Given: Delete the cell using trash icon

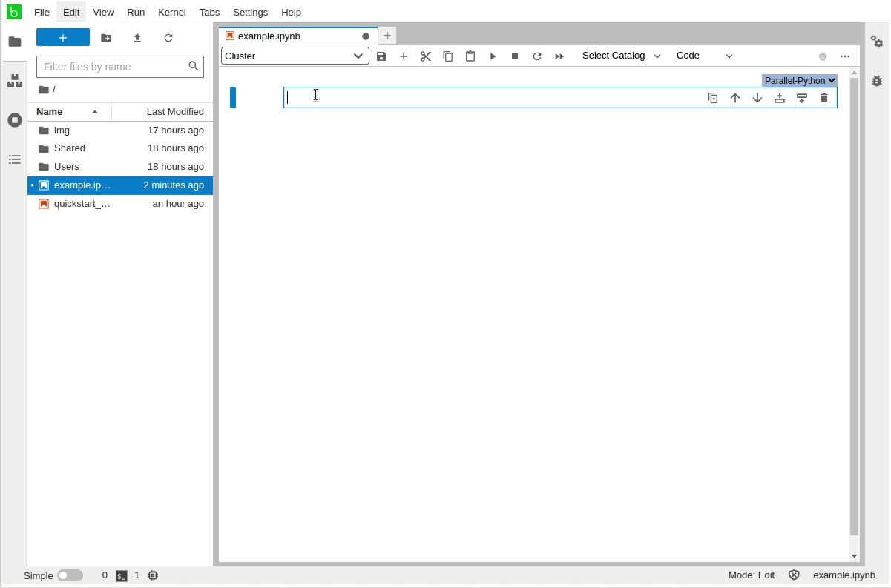Looking at the screenshot, I should [824, 98].
